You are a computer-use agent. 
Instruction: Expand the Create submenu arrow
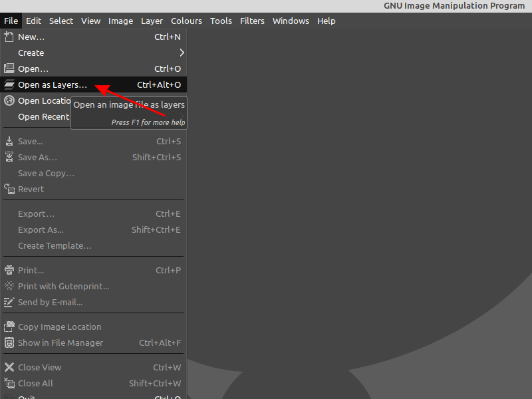point(182,53)
